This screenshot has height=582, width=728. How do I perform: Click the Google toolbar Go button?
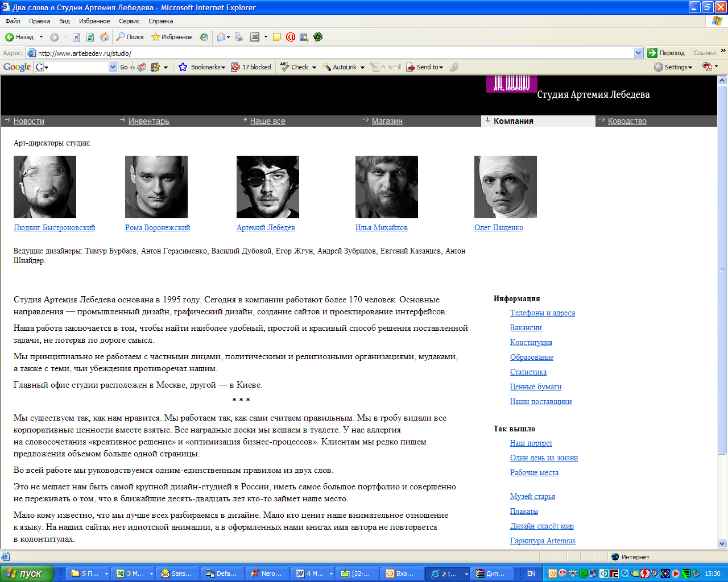[x=124, y=67]
